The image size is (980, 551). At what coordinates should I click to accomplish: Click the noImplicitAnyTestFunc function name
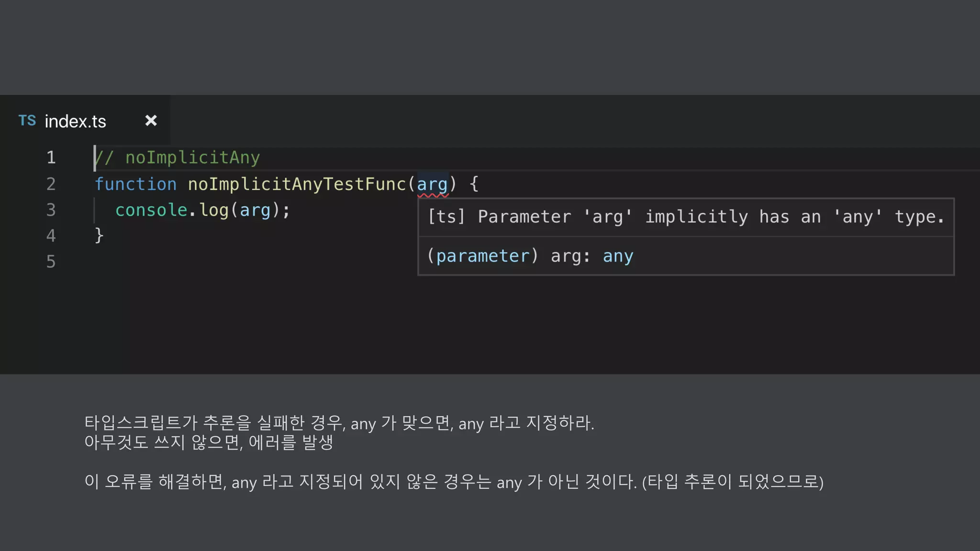pos(297,184)
